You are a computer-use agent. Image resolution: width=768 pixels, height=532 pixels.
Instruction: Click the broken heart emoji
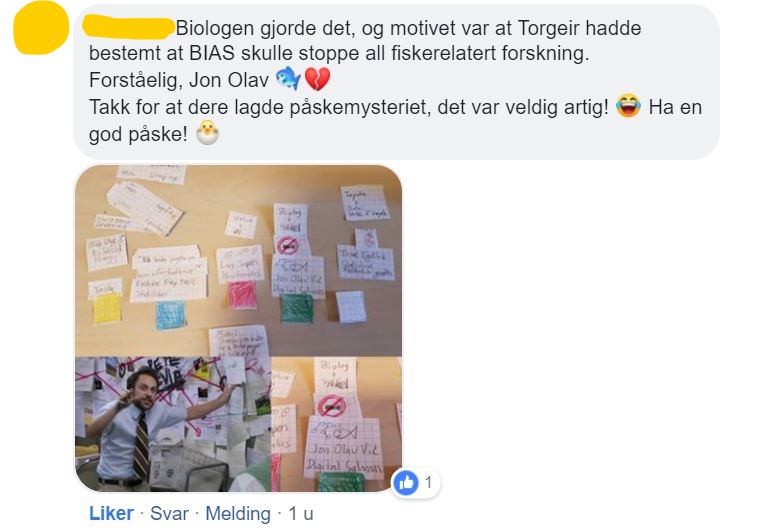point(317,79)
